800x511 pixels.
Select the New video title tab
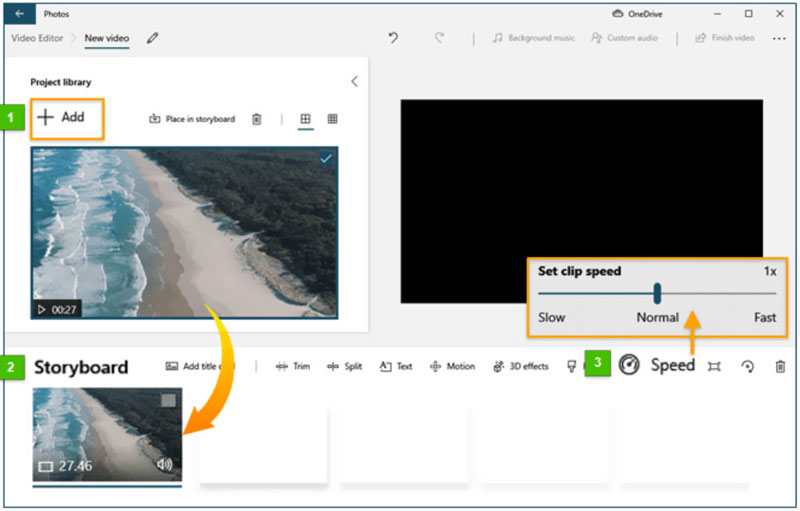pyautogui.click(x=107, y=38)
